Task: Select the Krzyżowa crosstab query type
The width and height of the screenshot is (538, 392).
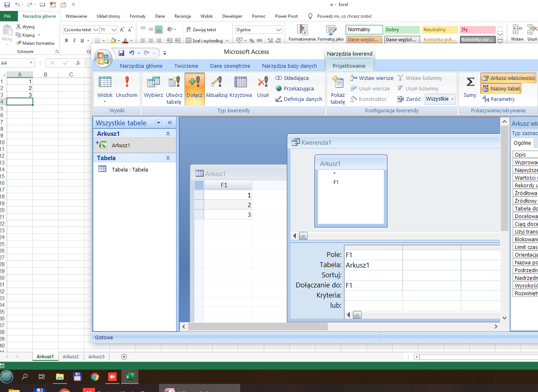Action: [241, 87]
